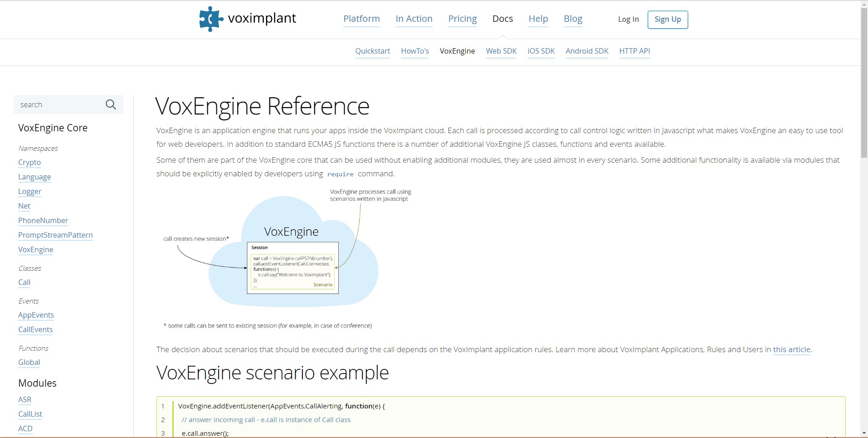Follow the "this article" link
Screen dimensions: 868x438
[792, 349]
